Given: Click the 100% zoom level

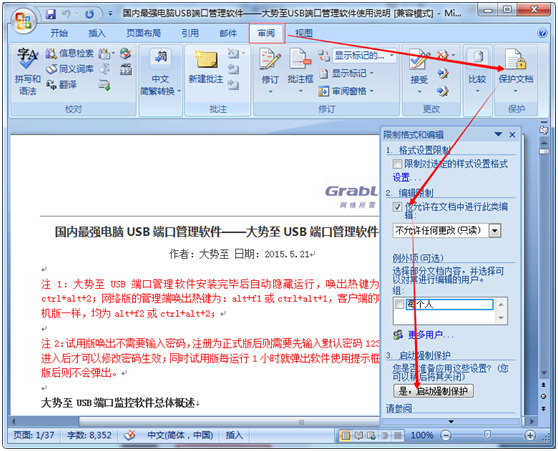Looking at the screenshot, I should pos(422,435).
